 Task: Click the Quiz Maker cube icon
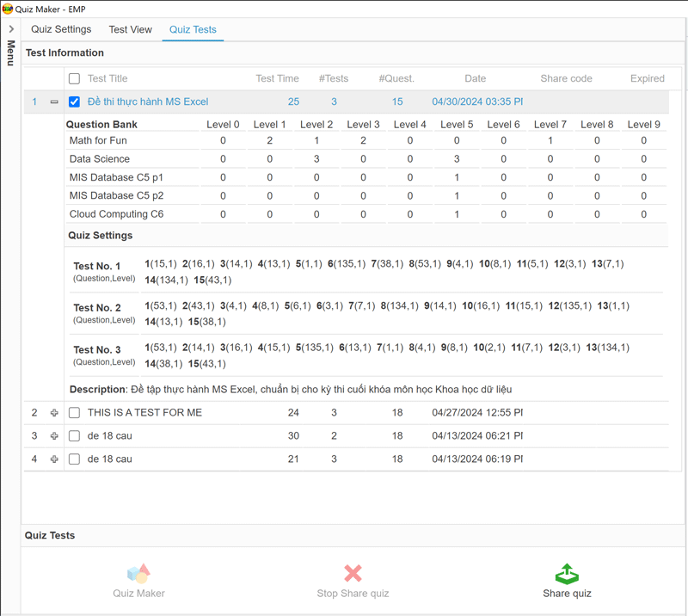138,573
